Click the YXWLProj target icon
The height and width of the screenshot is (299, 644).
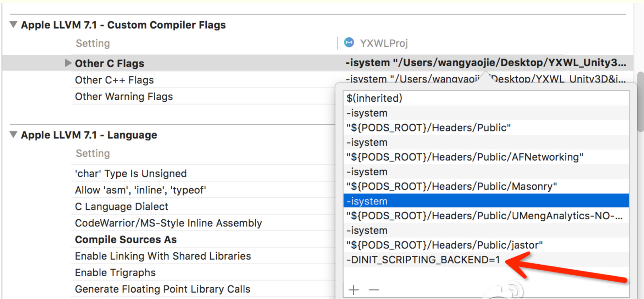click(x=349, y=43)
